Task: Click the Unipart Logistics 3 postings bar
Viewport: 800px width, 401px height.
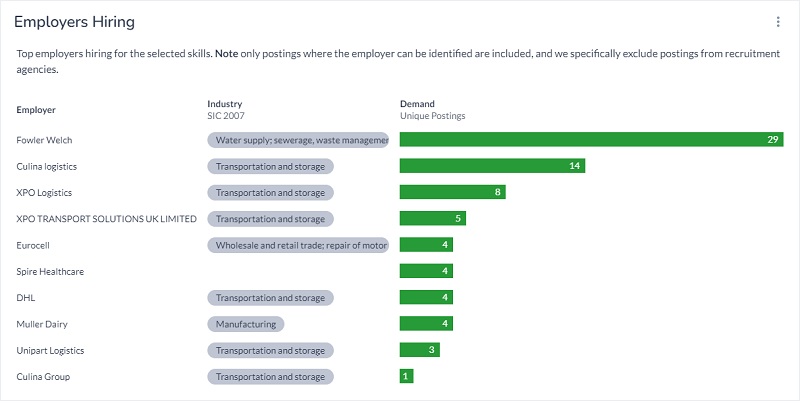Action: pos(419,350)
